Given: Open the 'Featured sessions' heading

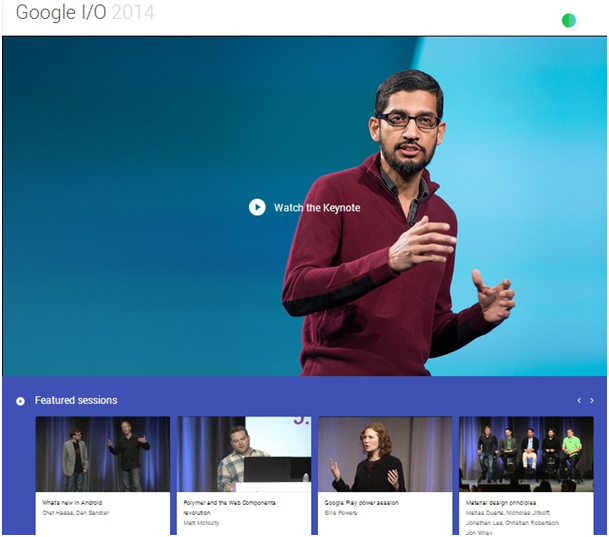Looking at the screenshot, I should 76,400.
